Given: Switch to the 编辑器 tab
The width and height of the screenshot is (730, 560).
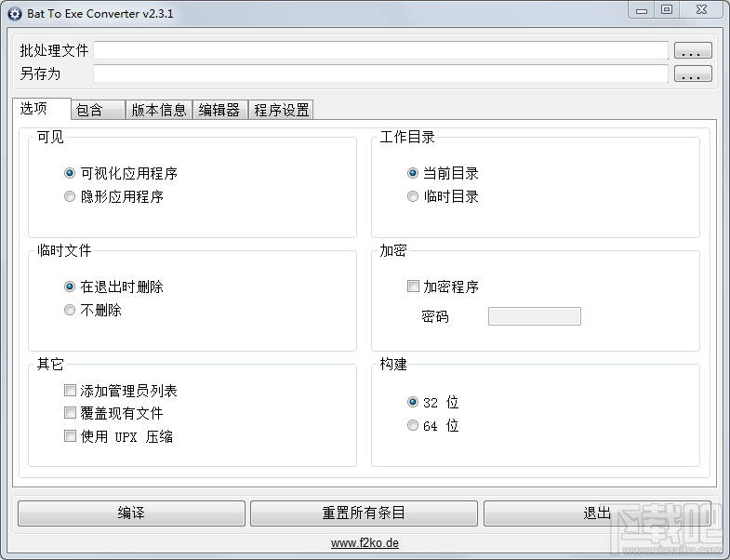Looking at the screenshot, I should [x=219, y=110].
